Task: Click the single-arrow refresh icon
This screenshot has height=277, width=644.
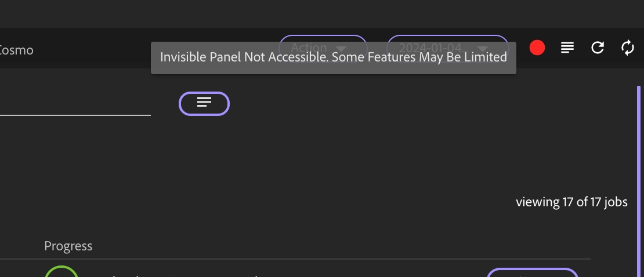Action: (598, 48)
